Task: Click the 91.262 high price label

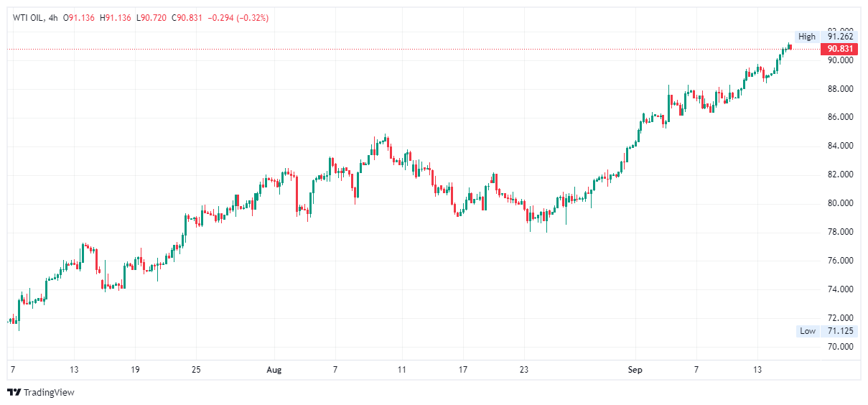Action: pos(840,37)
